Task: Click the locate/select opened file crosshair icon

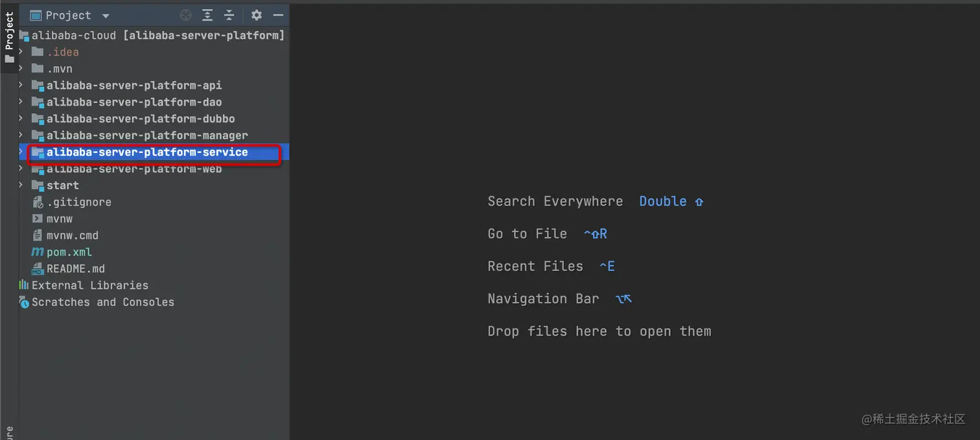Action: pos(186,16)
